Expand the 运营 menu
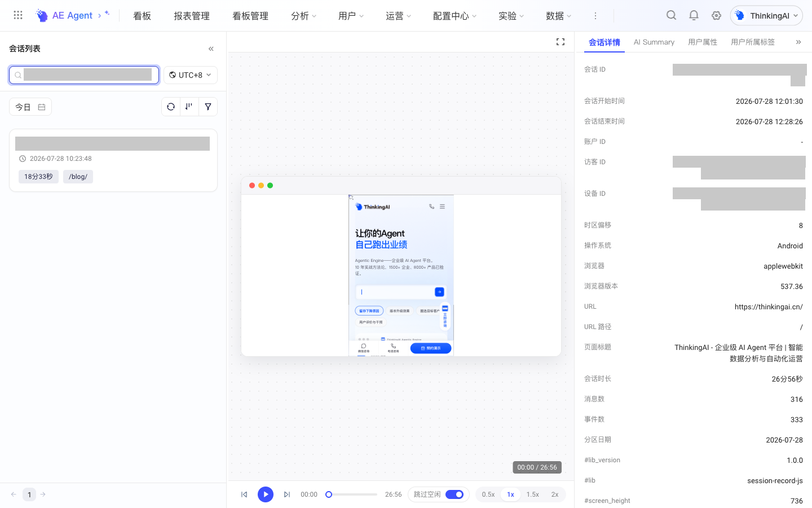The image size is (812, 508). [x=399, y=16]
